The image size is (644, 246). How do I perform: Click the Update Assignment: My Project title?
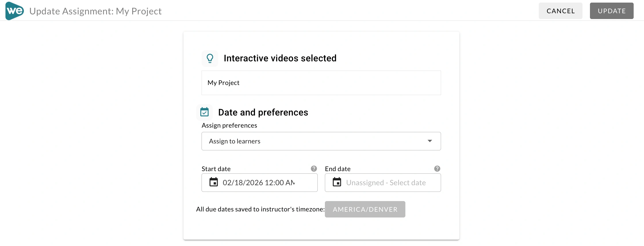[95, 11]
